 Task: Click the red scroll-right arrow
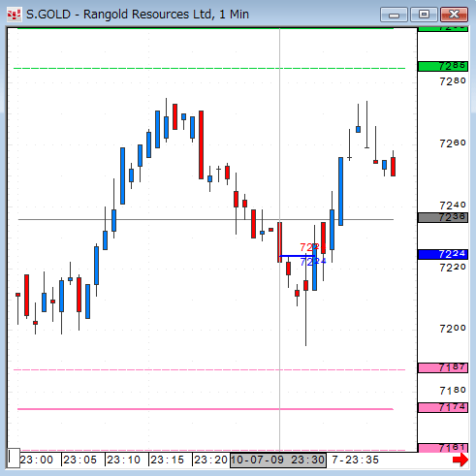[x=460, y=460]
